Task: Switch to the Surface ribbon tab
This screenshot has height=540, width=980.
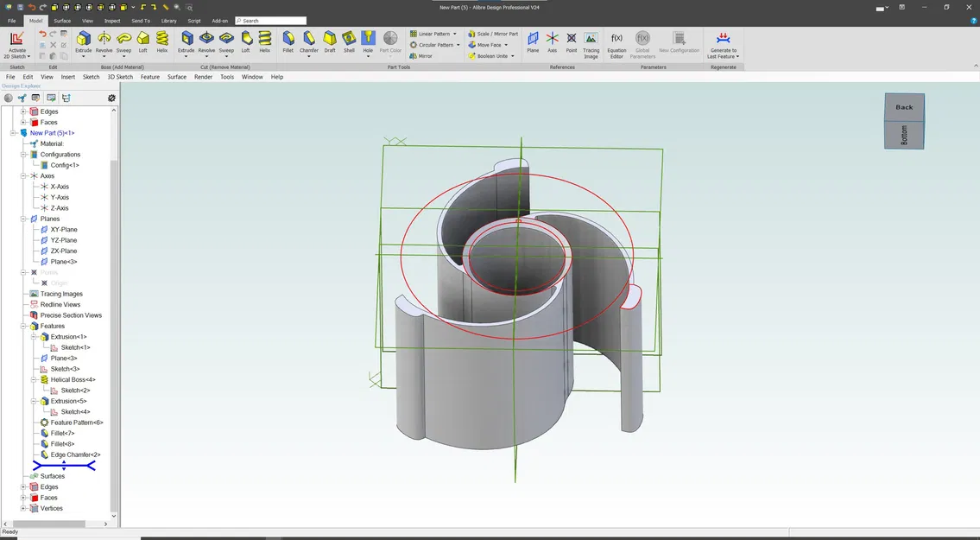Action: tap(62, 21)
